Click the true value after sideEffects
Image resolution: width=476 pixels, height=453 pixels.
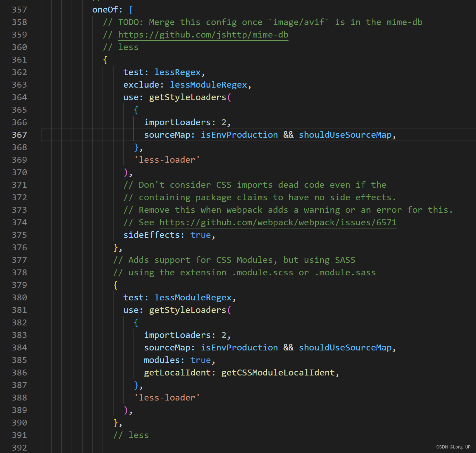[201, 235]
